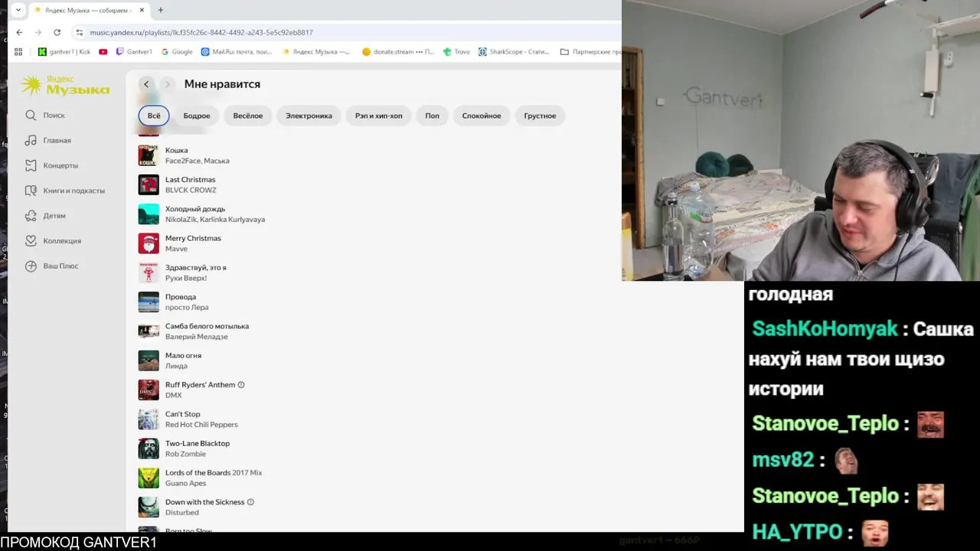
Task: Click the Здравствуй, это я cover art
Action: [149, 272]
